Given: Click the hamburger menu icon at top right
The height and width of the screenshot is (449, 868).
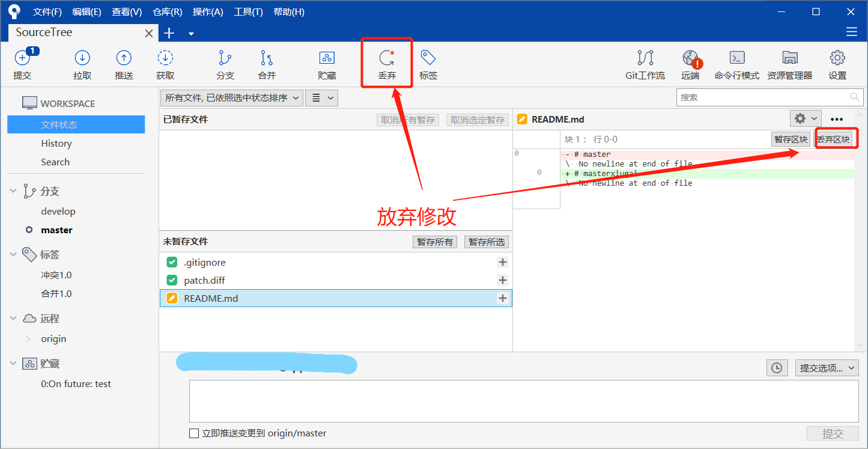Looking at the screenshot, I should (x=851, y=32).
